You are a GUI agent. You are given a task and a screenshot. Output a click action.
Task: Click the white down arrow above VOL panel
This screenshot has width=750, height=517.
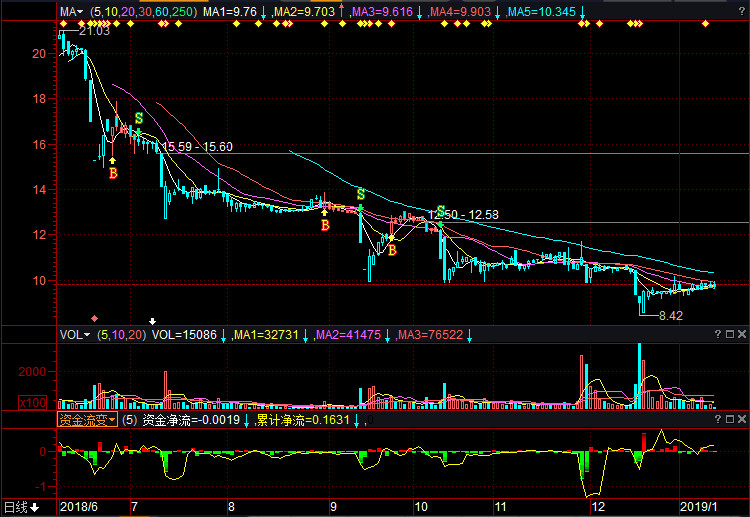(x=152, y=319)
